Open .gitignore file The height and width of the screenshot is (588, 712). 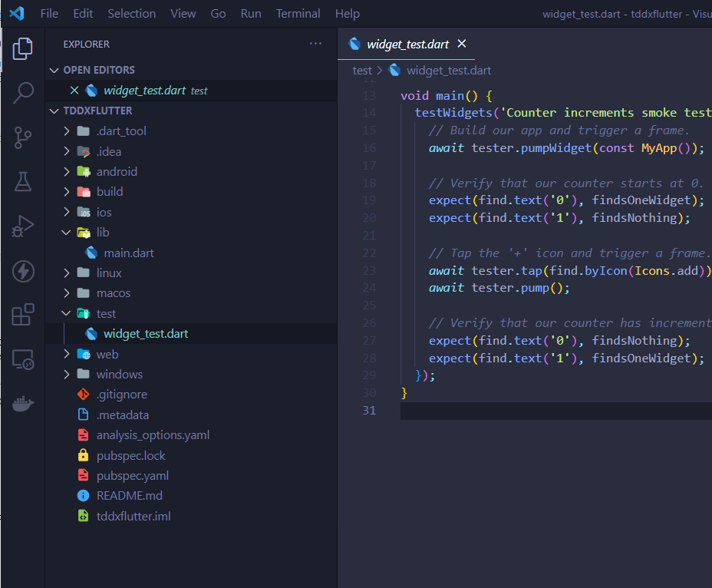click(x=122, y=395)
